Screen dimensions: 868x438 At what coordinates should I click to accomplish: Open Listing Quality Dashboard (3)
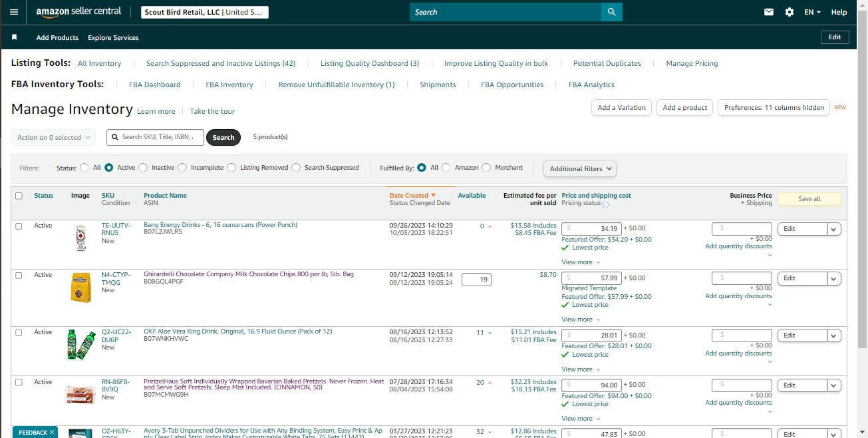point(370,63)
